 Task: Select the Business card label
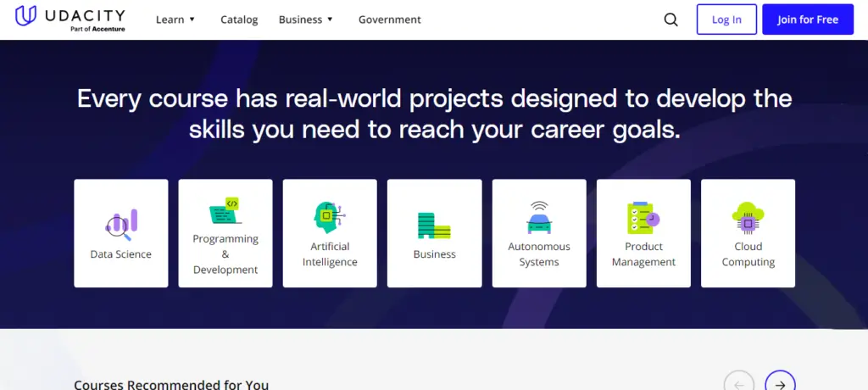[x=435, y=254]
